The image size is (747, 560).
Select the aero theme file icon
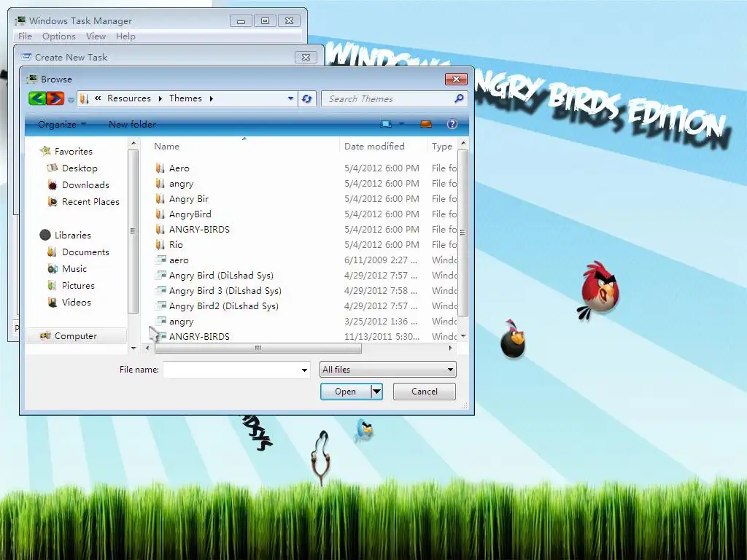pyautogui.click(x=161, y=260)
